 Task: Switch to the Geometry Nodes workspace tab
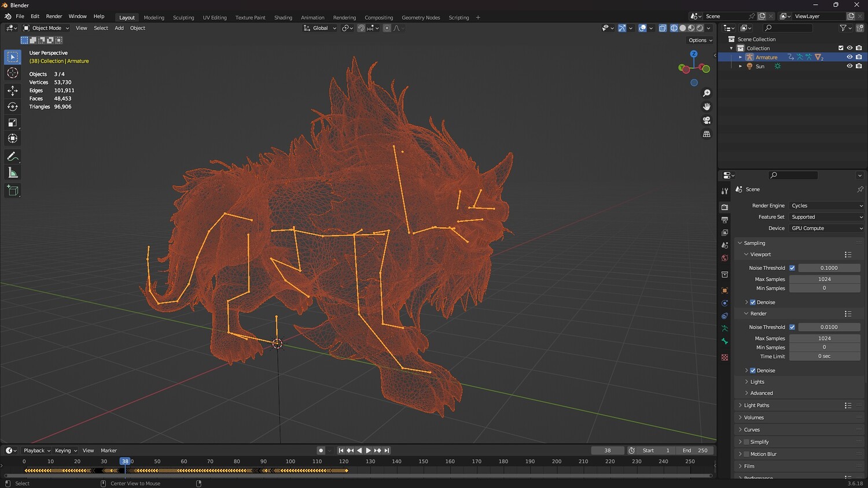pyautogui.click(x=421, y=17)
